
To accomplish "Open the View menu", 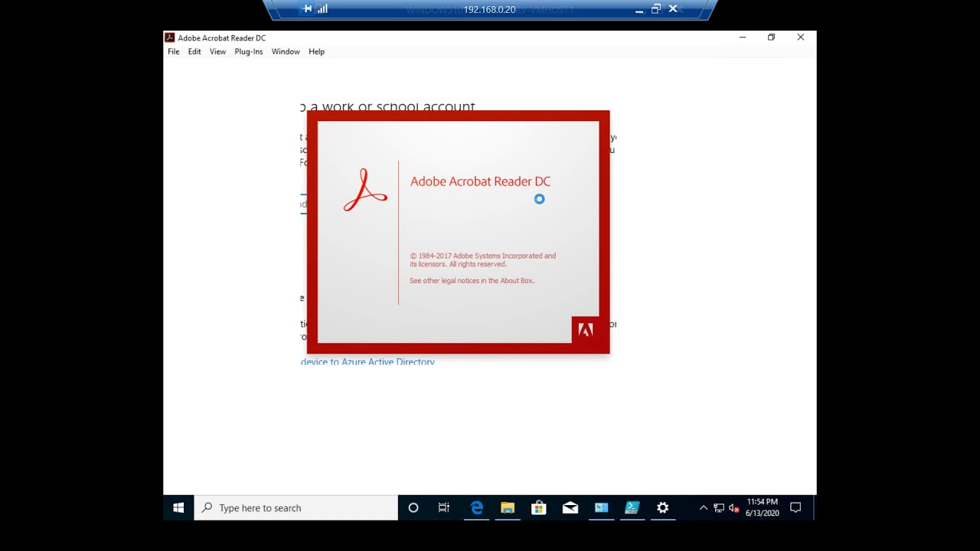I will coord(217,51).
